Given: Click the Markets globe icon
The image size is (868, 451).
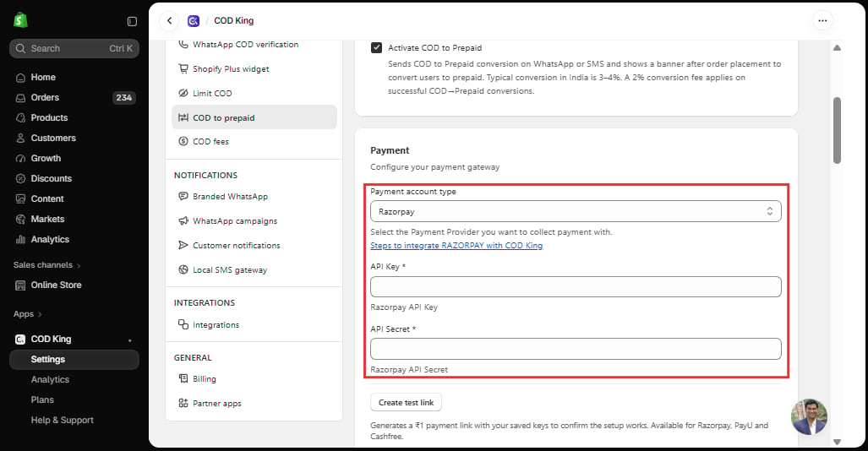Looking at the screenshot, I should [20, 220].
